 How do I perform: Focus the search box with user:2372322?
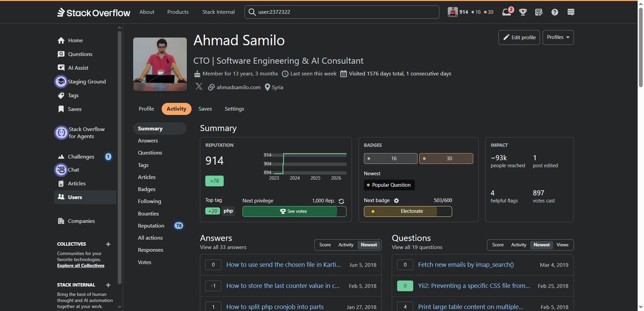342,12
